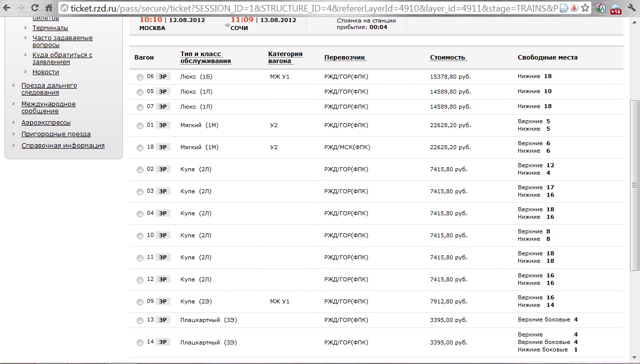Click the browser back arrow
The width and height of the screenshot is (640, 364).
click(x=7, y=8)
